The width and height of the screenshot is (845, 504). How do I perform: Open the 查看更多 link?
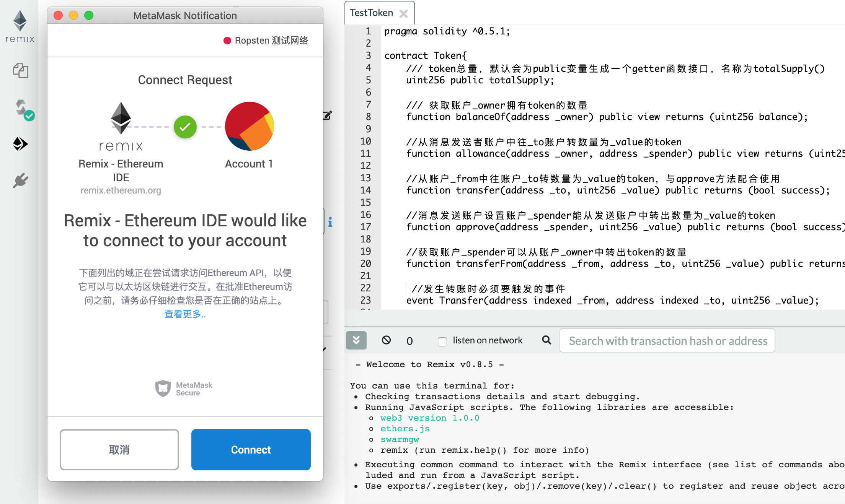point(185,314)
